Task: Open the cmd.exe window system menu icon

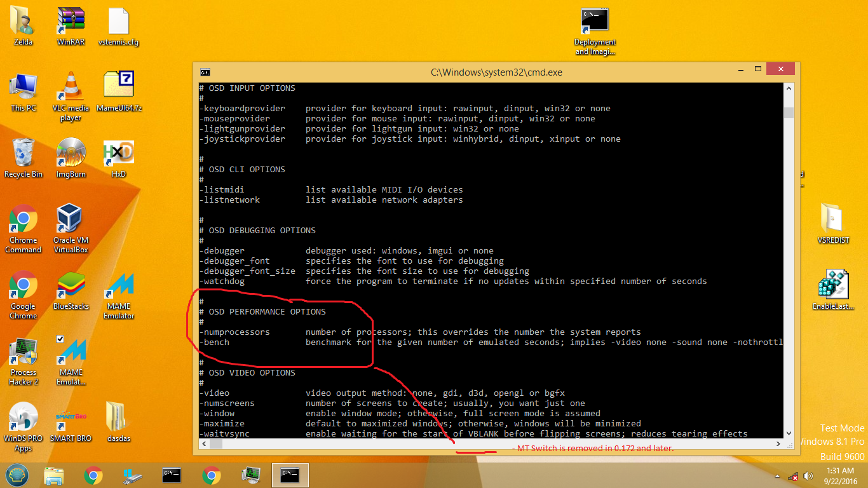Action: [205, 72]
